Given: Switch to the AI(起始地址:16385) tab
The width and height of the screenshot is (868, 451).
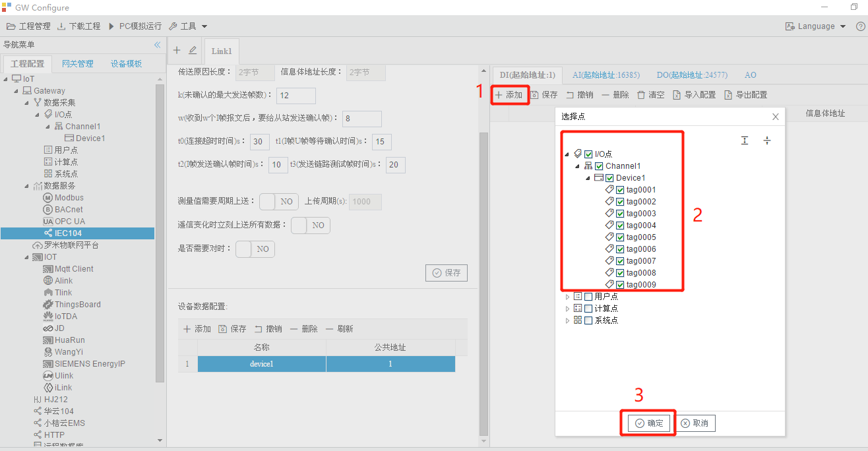Looking at the screenshot, I should pyautogui.click(x=605, y=75).
